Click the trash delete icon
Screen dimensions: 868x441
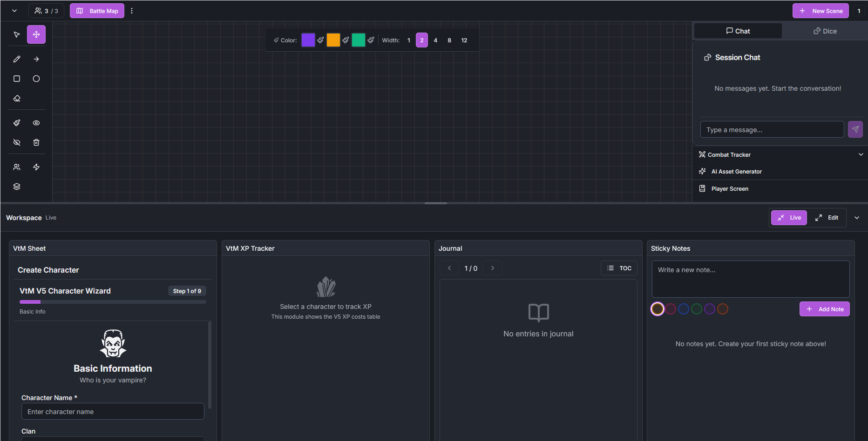36,142
